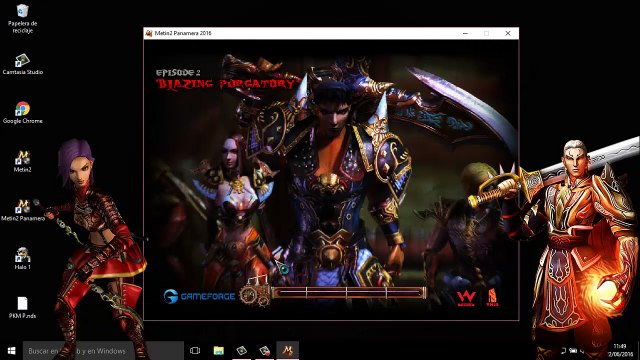Select the Metin2 desktop shortcut
The height and width of the screenshot is (360, 640).
(x=22, y=162)
